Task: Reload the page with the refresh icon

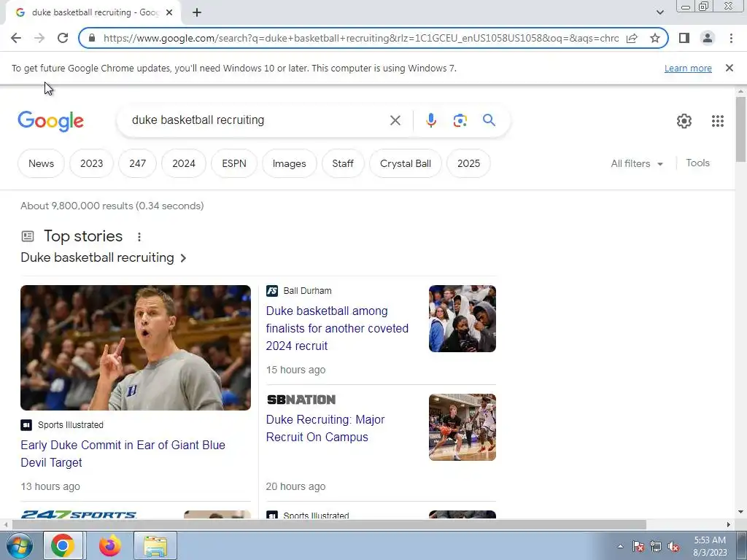Action: coord(63,38)
